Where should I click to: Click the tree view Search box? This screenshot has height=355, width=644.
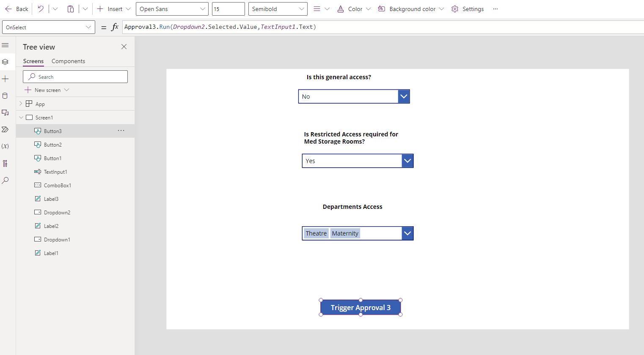click(75, 77)
